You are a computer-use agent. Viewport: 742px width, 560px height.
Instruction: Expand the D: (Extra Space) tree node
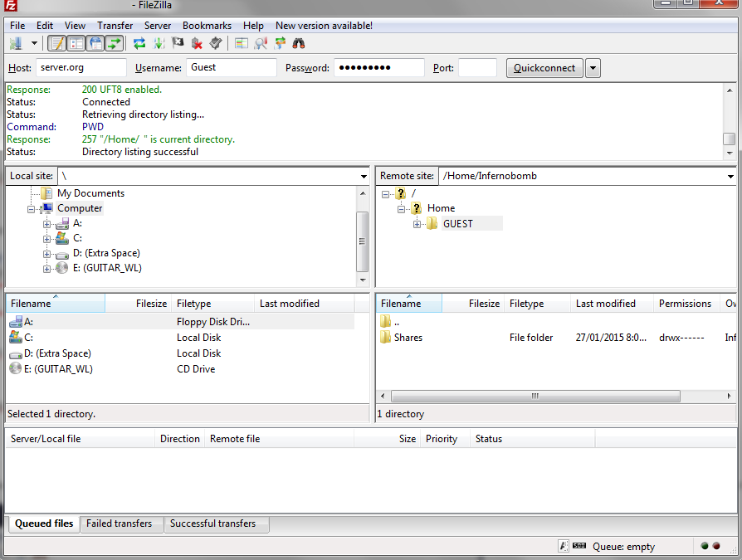pyautogui.click(x=46, y=254)
